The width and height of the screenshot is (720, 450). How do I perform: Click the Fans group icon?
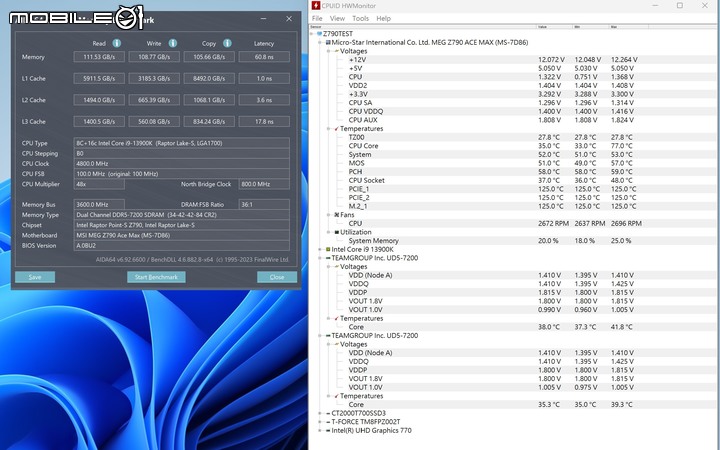(x=337, y=215)
